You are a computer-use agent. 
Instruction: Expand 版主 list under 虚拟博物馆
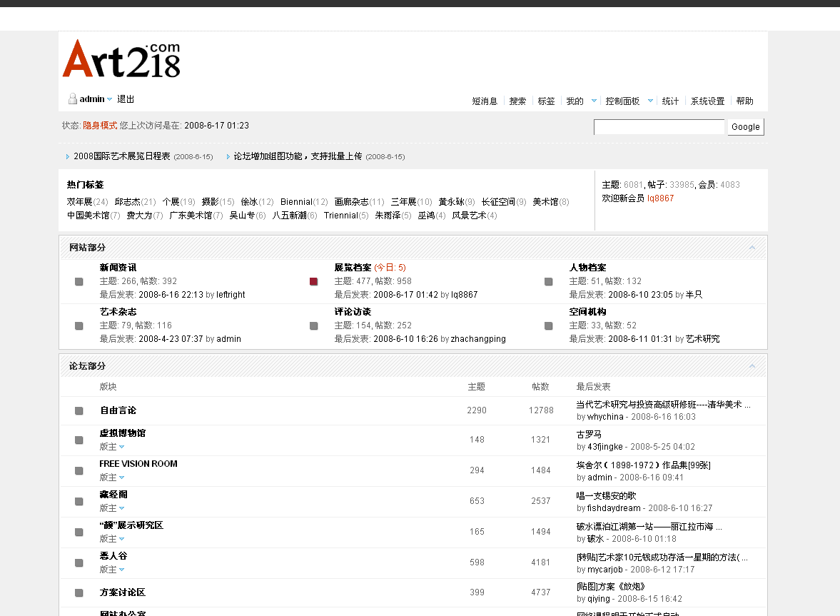tap(122, 447)
